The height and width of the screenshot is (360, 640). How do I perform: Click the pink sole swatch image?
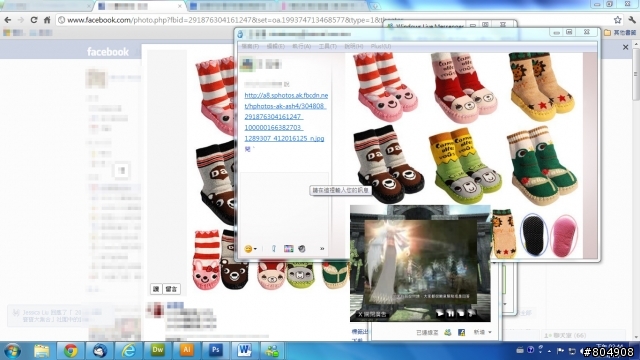[565, 236]
